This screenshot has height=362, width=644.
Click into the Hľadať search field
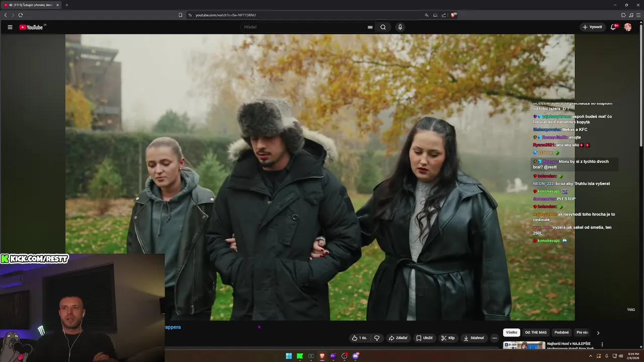coord(307,27)
